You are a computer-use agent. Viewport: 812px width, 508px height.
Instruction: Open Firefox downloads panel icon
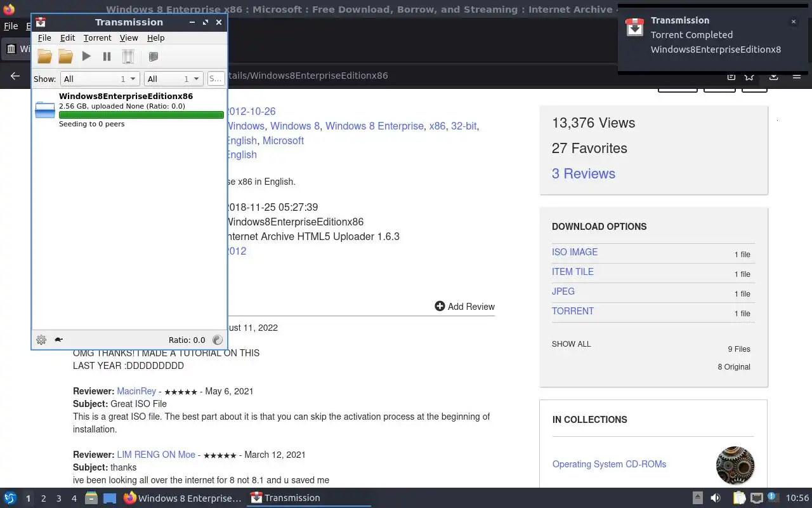[x=774, y=76]
